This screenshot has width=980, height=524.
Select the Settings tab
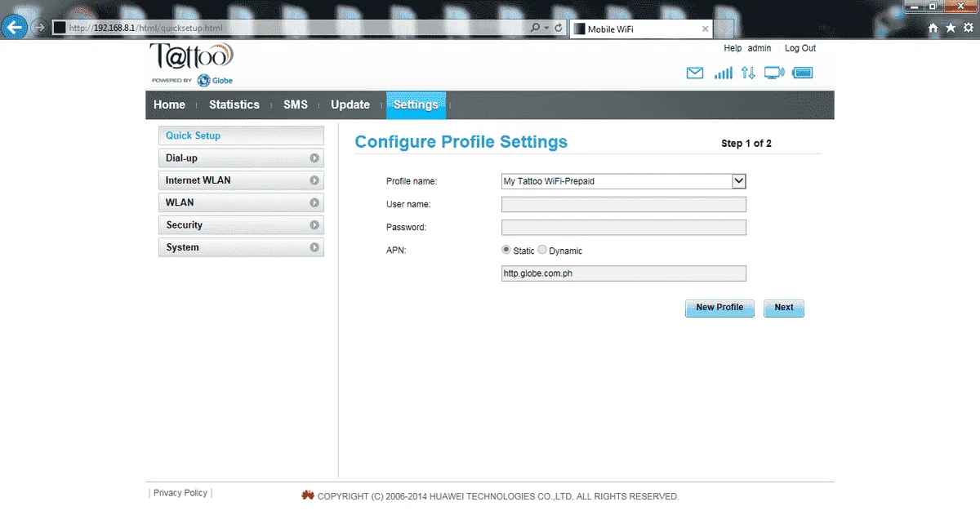tap(416, 104)
